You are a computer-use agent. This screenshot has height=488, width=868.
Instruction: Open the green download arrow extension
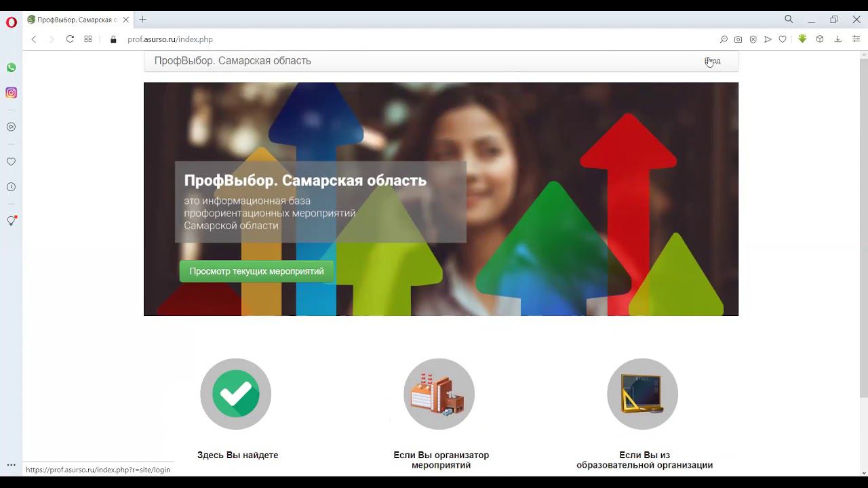click(802, 39)
